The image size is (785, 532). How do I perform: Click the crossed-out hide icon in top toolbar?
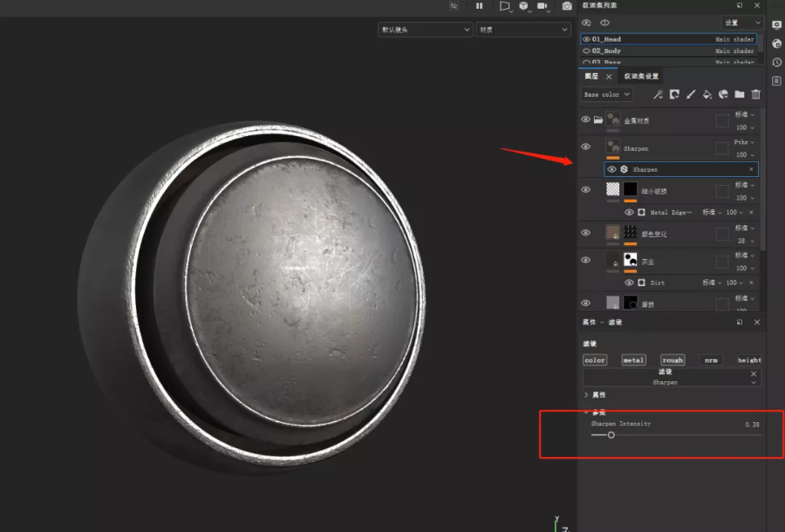[x=454, y=6]
